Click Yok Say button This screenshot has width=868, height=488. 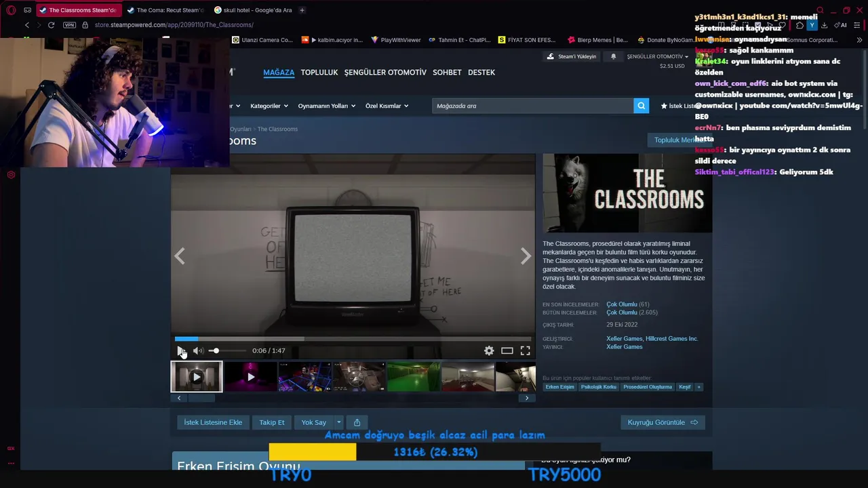(x=314, y=422)
